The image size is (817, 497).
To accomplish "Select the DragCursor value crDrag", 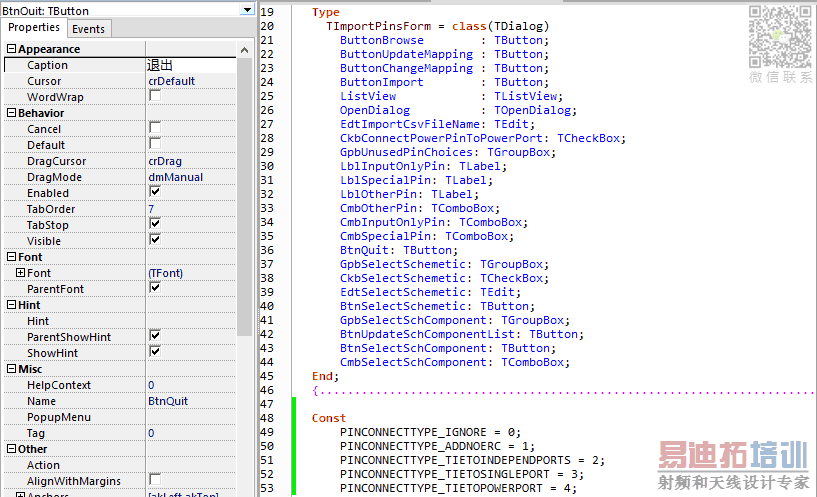I will (165, 161).
